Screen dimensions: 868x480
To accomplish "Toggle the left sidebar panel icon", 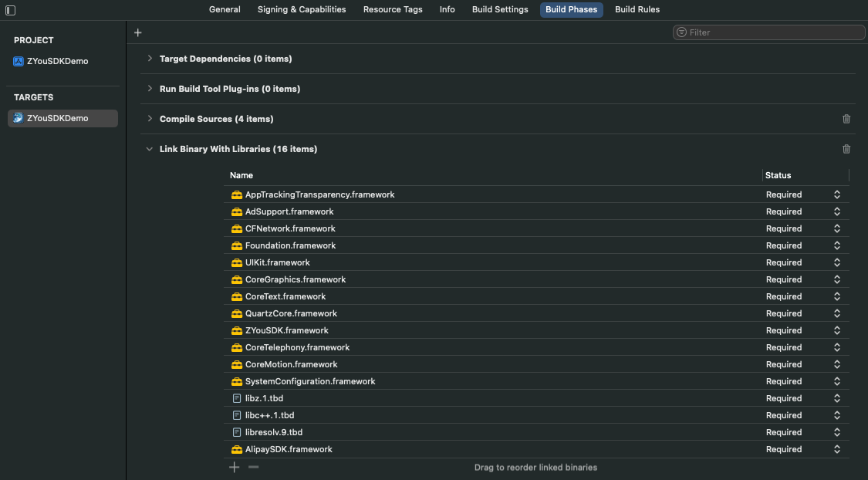I will click(x=10, y=10).
